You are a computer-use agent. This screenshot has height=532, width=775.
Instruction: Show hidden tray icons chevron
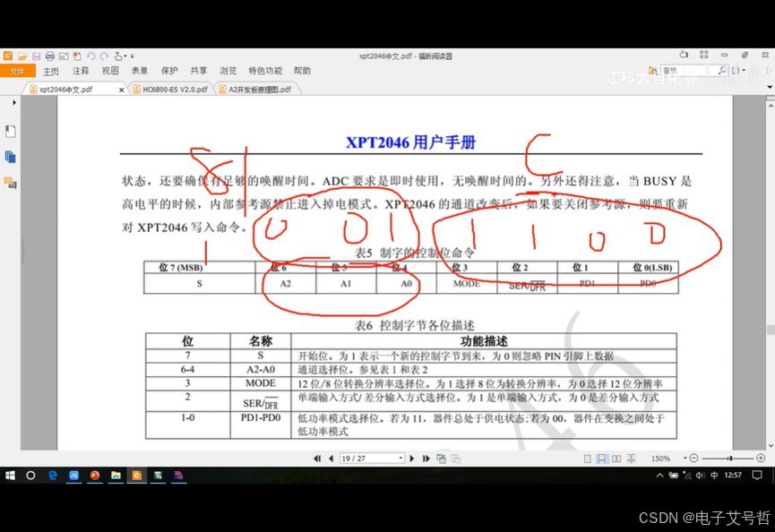659,476
